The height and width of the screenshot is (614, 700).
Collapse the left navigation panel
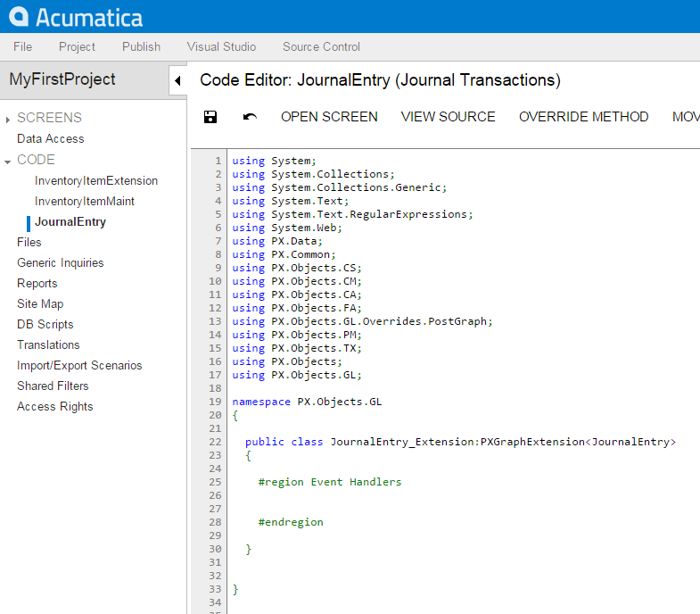click(x=177, y=80)
